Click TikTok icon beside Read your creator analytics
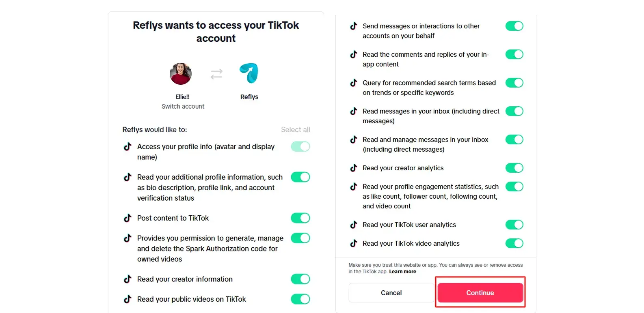Image resolution: width=644 pixels, height=313 pixels. point(354,168)
